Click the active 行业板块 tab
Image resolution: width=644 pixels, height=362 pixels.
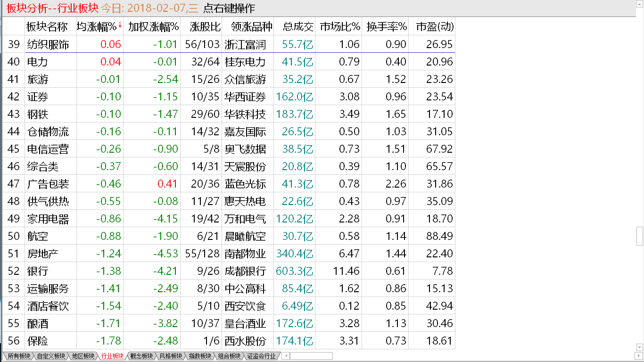coord(112,356)
